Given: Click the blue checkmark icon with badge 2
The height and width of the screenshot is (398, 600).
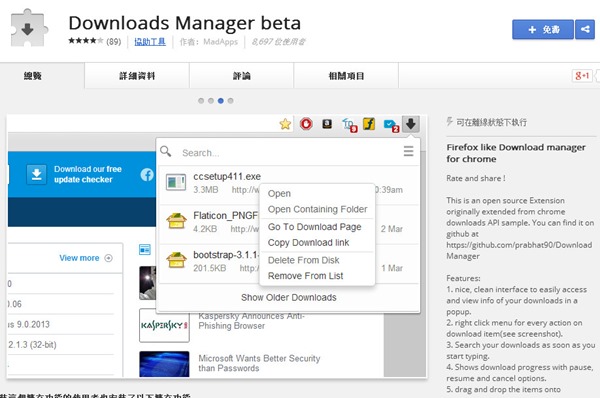Looking at the screenshot, I should click(x=391, y=126).
